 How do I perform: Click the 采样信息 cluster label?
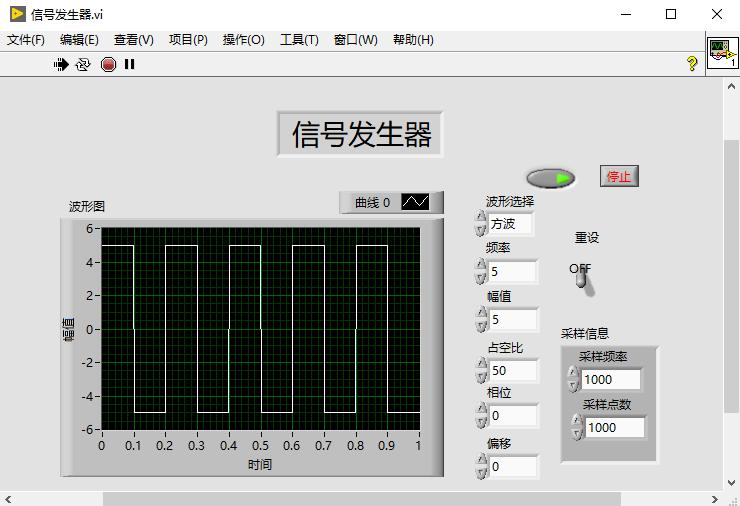click(x=585, y=334)
